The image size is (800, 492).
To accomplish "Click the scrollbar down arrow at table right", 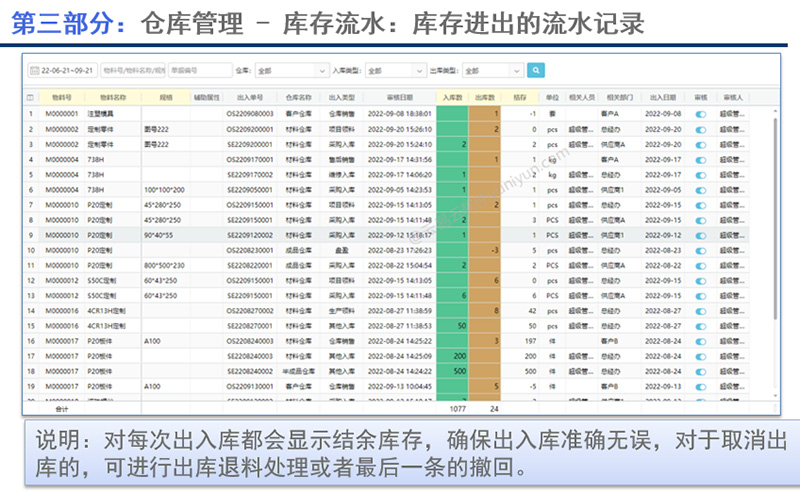I will [x=776, y=396].
